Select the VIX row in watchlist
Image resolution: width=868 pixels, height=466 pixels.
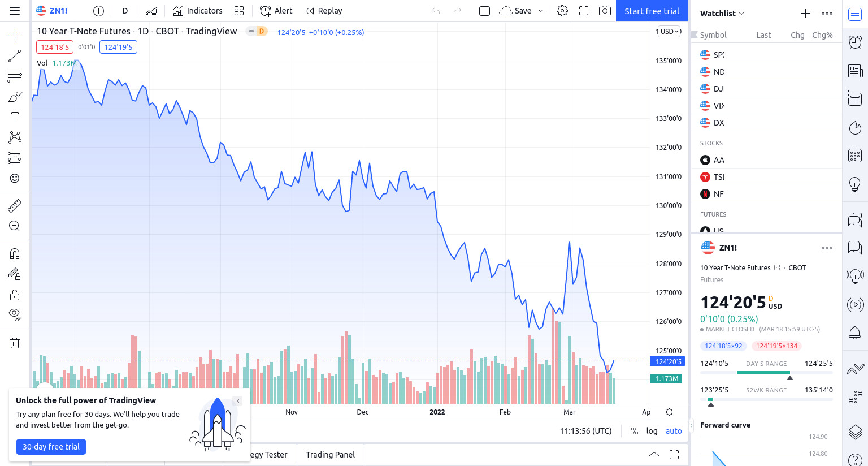click(766, 106)
